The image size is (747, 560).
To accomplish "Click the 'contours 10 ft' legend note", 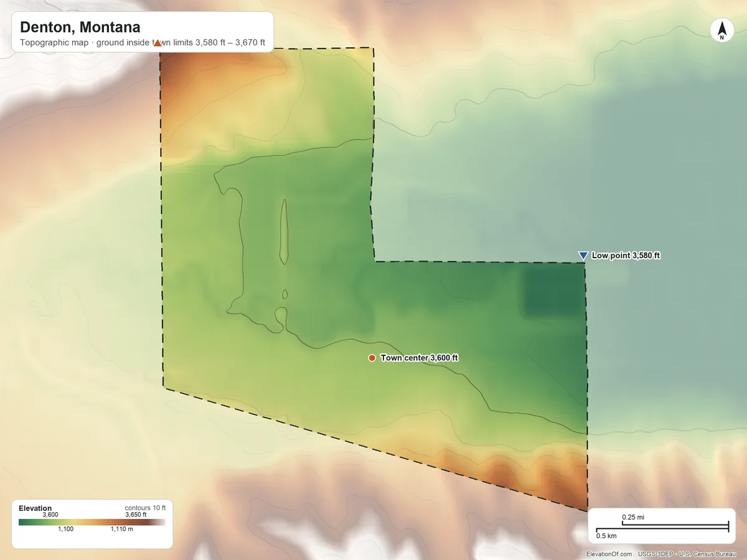I will (x=145, y=508).
